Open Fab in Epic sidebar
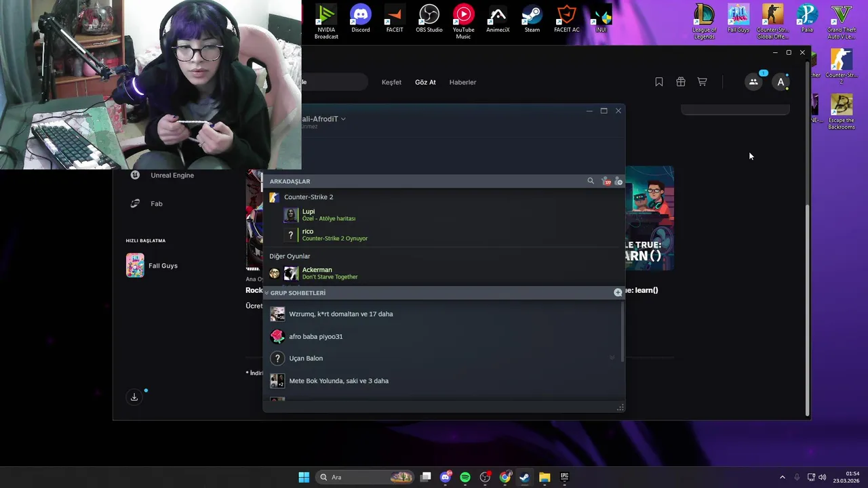Image resolution: width=868 pixels, height=488 pixels. click(x=147, y=203)
